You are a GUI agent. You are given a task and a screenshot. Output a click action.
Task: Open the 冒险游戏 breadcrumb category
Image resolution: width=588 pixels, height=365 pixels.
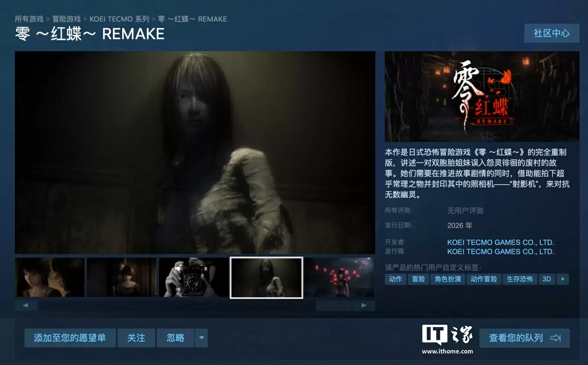tap(66, 19)
